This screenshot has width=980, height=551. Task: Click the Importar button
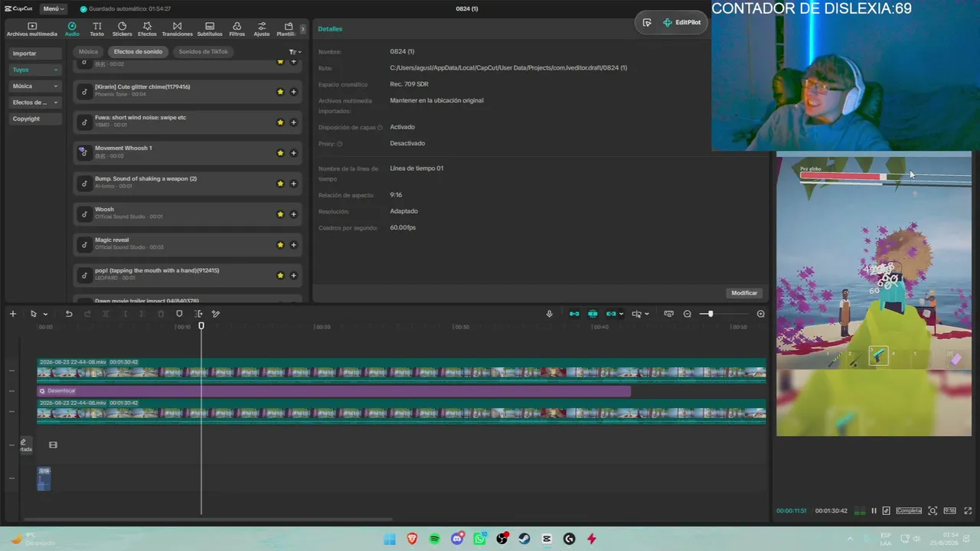pos(35,54)
